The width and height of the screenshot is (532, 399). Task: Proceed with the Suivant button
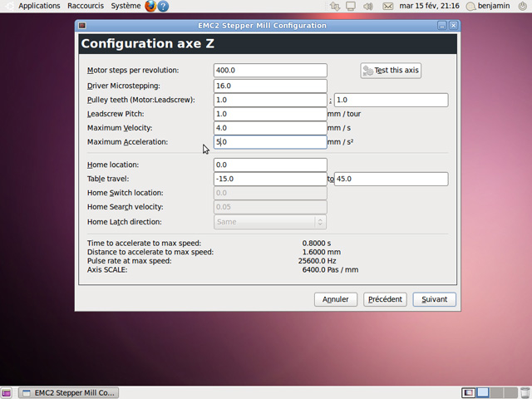click(434, 299)
